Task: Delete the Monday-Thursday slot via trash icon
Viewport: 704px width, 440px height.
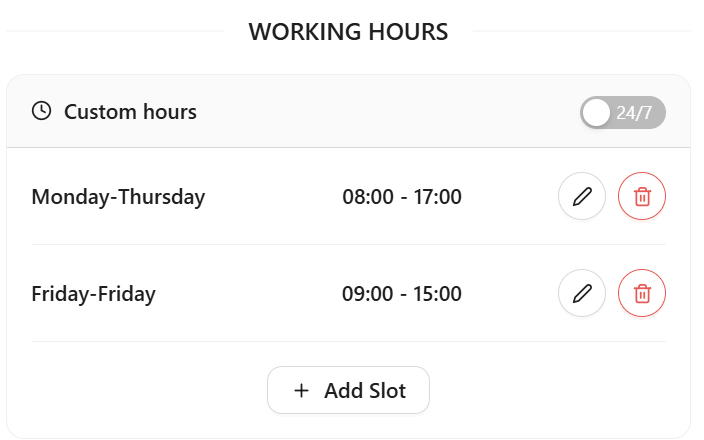Action: (x=642, y=197)
